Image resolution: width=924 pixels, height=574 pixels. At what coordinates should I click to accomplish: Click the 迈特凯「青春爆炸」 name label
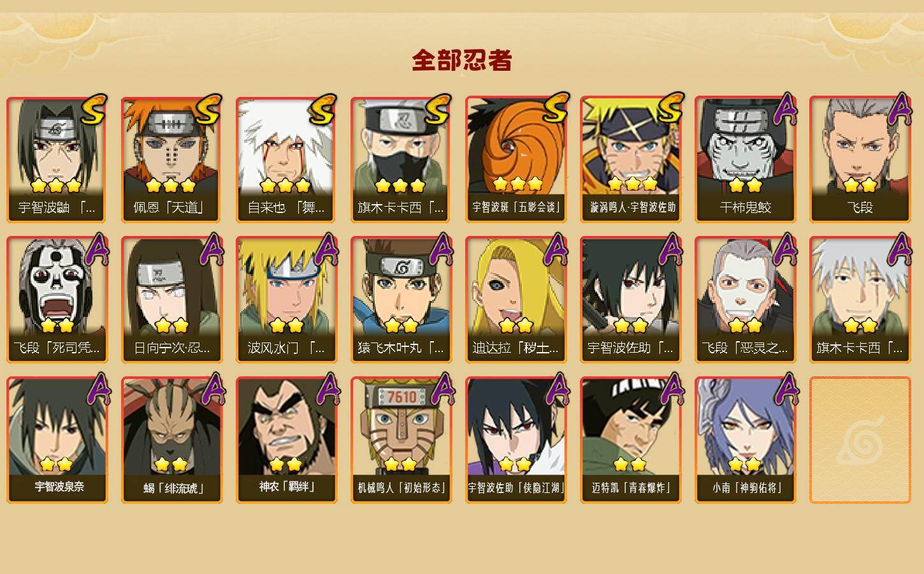click(x=630, y=488)
